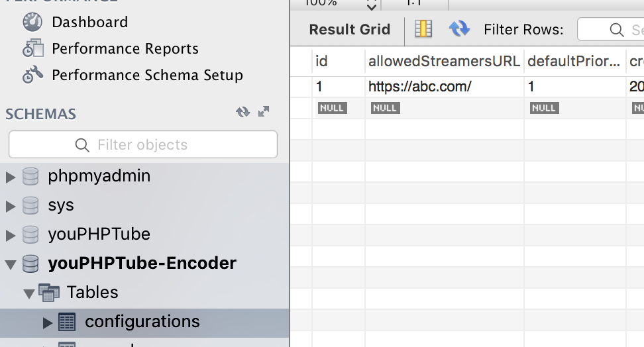
Task: Click the Filter Rows label
Action: pyautogui.click(x=523, y=30)
